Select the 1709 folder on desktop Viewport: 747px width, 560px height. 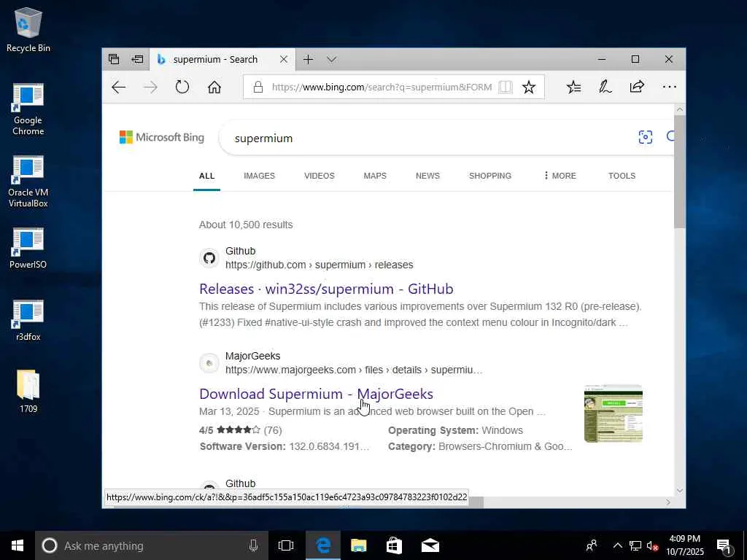(x=28, y=392)
